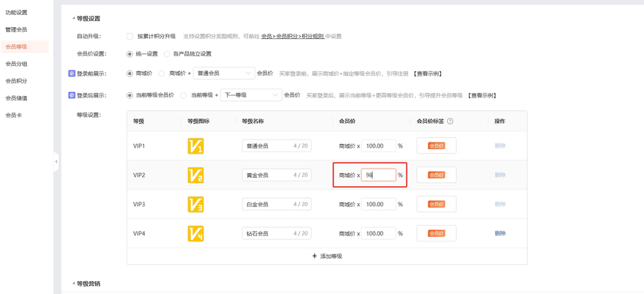Click 删除 in the VIP2 row
The image size is (644, 294).
point(500,175)
